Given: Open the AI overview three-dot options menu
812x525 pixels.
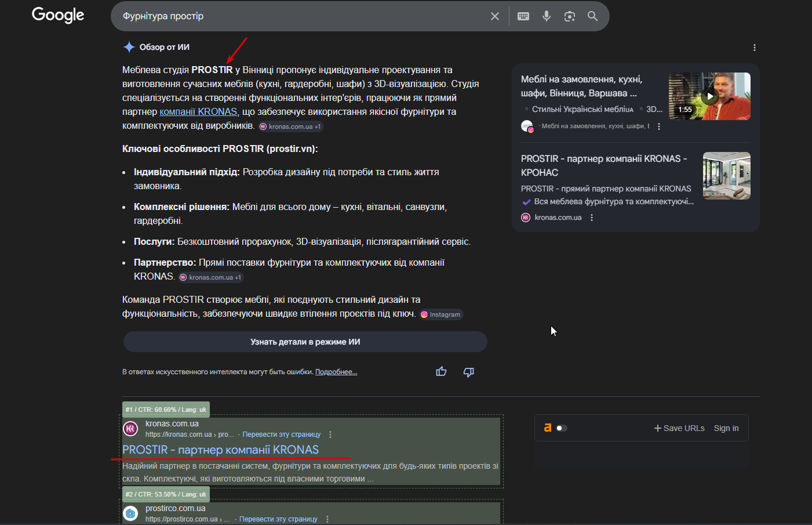Looking at the screenshot, I should coord(754,48).
